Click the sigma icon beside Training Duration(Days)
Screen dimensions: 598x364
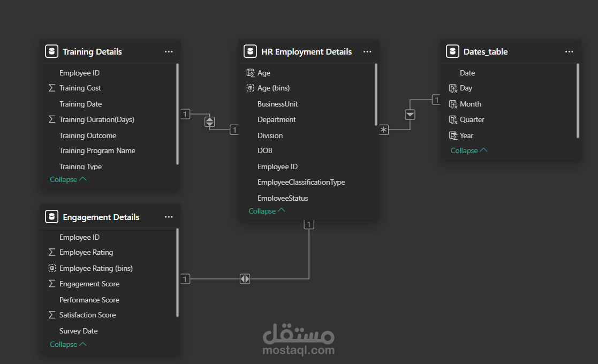click(x=52, y=119)
